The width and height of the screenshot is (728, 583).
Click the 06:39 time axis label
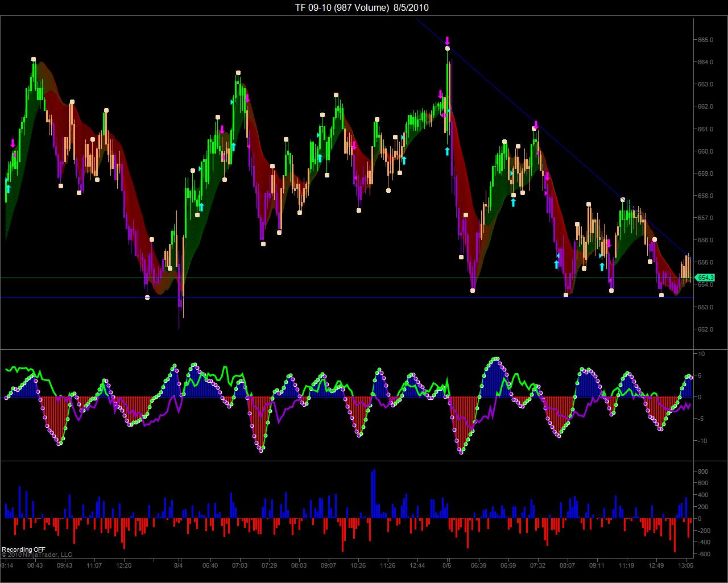coord(478,566)
